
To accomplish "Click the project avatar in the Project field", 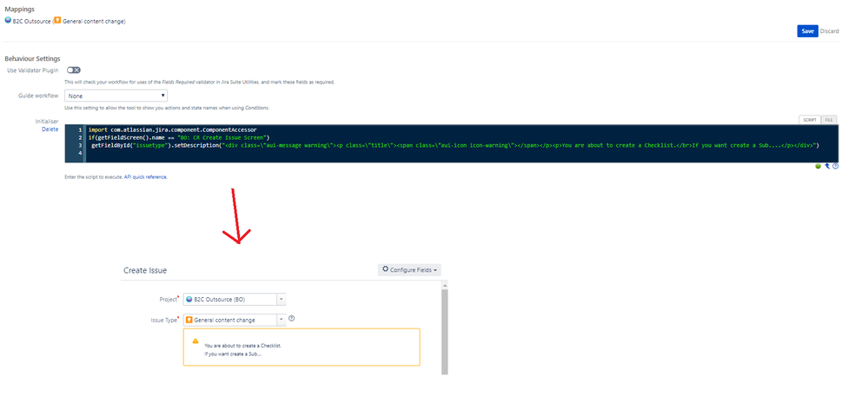I will click(x=189, y=299).
